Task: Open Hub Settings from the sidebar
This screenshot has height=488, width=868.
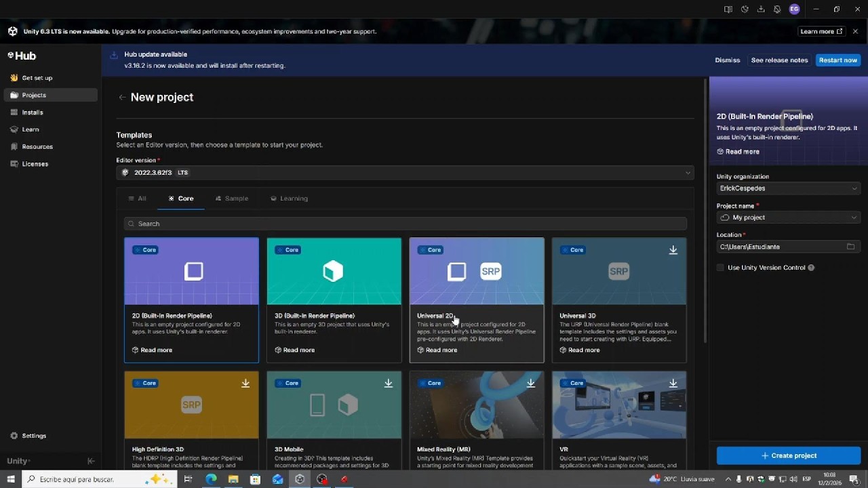Action: click(51, 436)
